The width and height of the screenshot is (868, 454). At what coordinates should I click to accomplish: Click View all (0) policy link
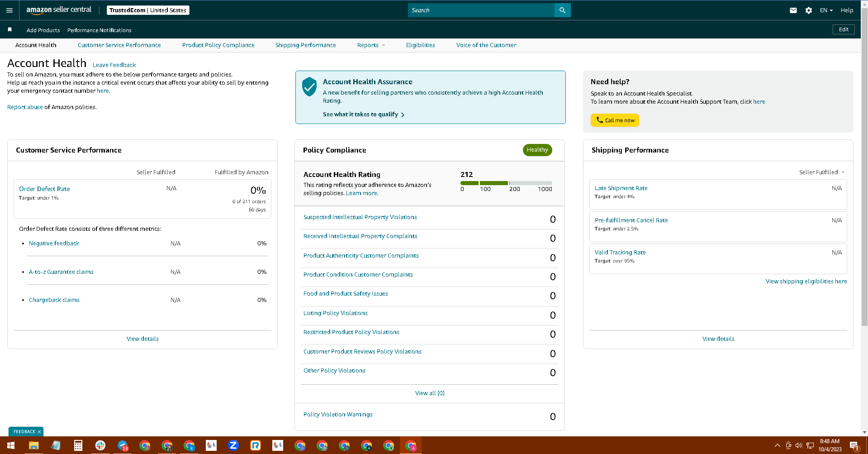coord(430,393)
